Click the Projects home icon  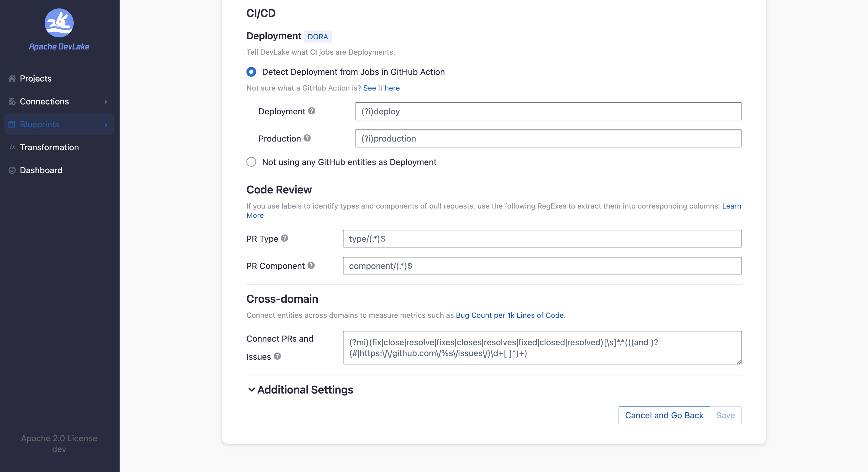[12, 78]
